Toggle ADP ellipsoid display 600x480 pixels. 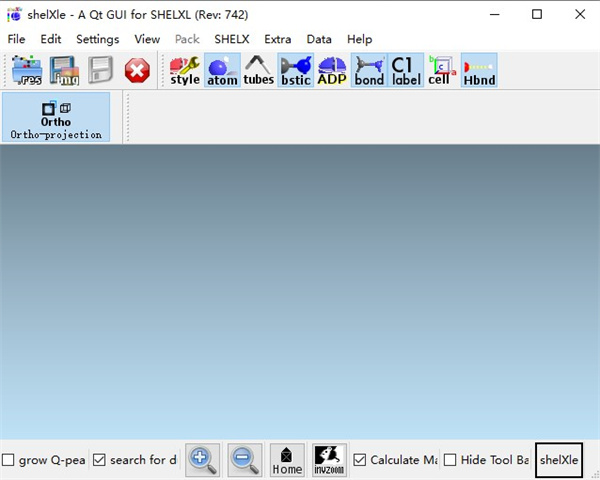point(332,70)
